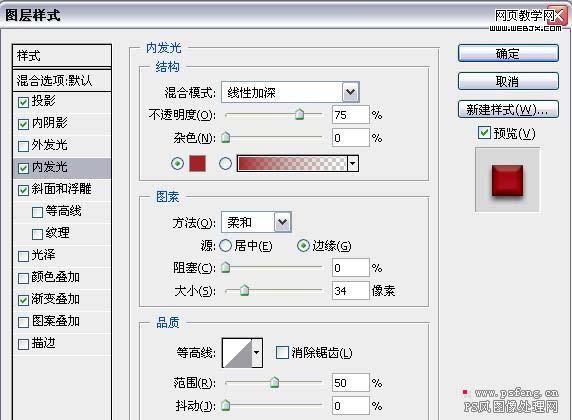Click the 抖动 value field
The height and width of the screenshot is (420, 572).
pyautogui.click(x=351, y=405)
